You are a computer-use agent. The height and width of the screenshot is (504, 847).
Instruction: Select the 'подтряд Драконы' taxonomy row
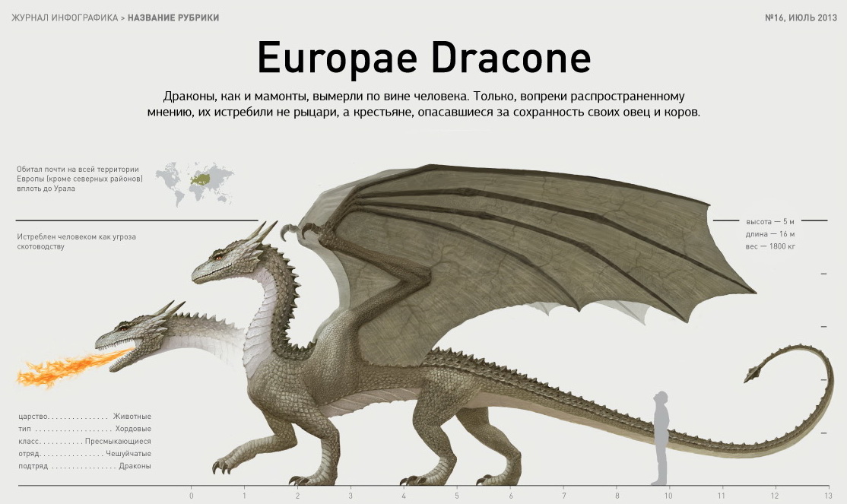[x=84, y=466]
